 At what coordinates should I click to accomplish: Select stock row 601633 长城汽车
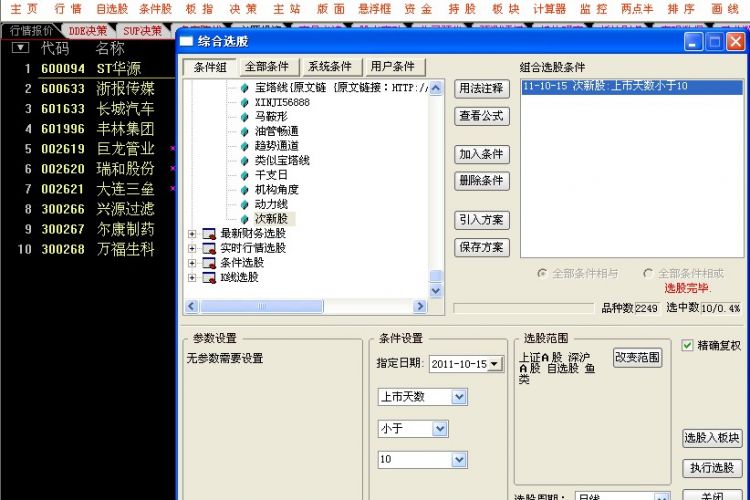88,109
